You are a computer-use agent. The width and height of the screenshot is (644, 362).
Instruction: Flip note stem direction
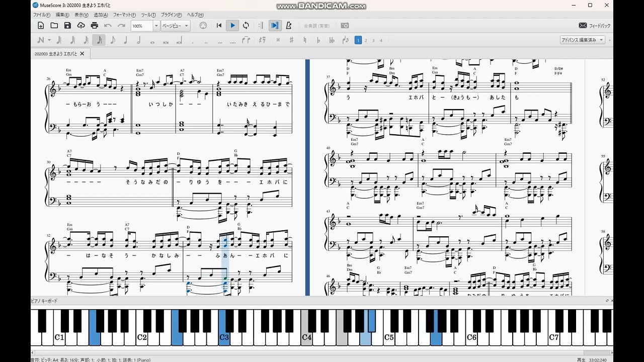[x=345, y=40]
